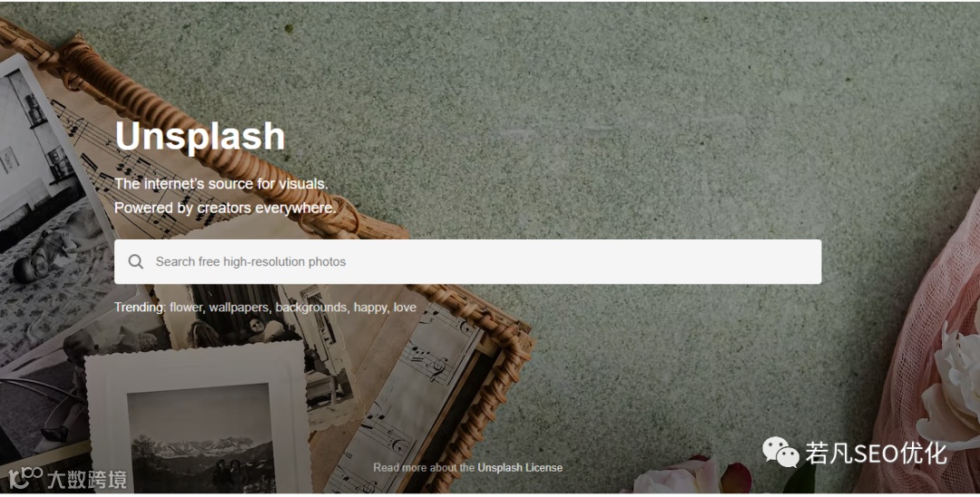Click the 大数跨境 logo icon

[25, 478]
